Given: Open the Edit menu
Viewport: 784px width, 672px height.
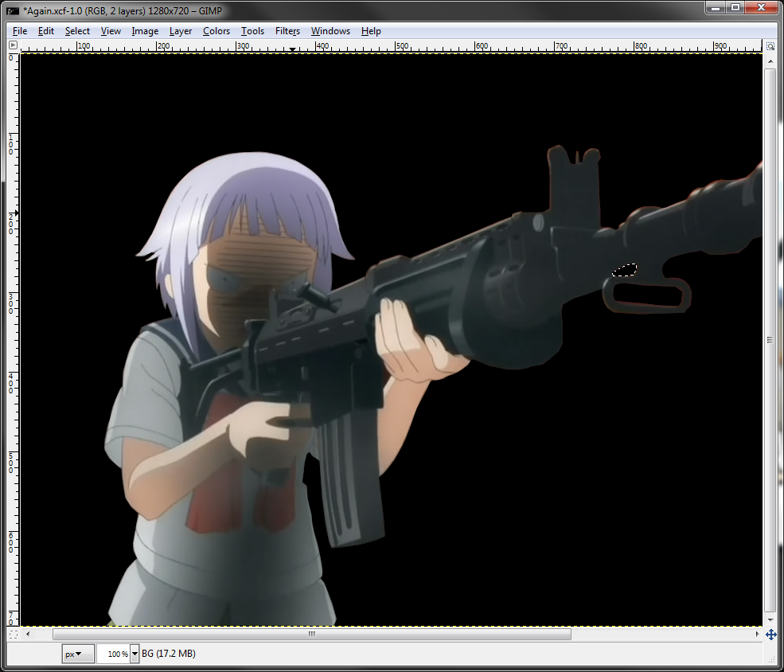Looking at the screenshot, I should tap(45, 31).
